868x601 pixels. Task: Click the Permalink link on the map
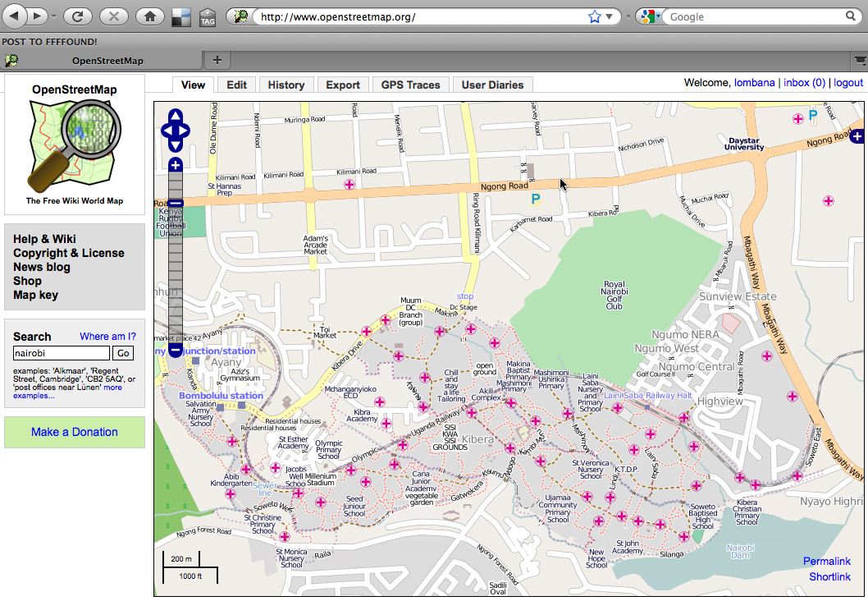(x=826, y=561)
